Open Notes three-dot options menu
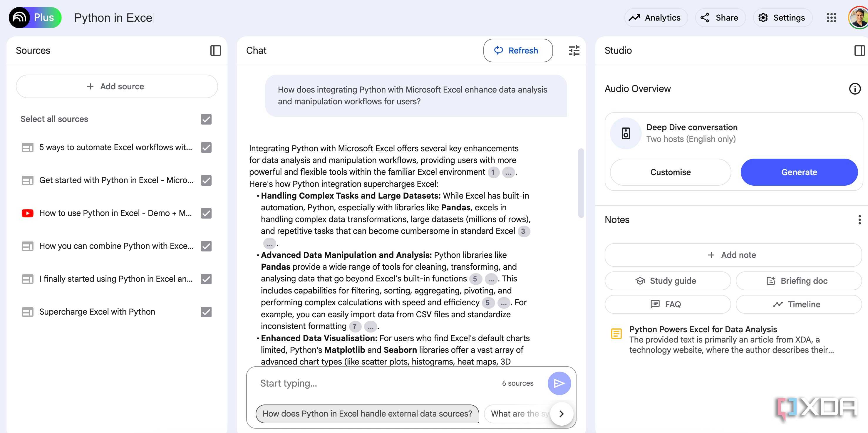 click(859, 220)
